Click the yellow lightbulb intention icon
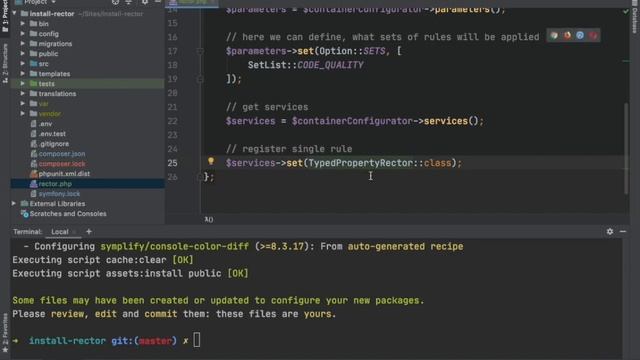This screenshot has height=360, width=640. (x=211, y=161)
